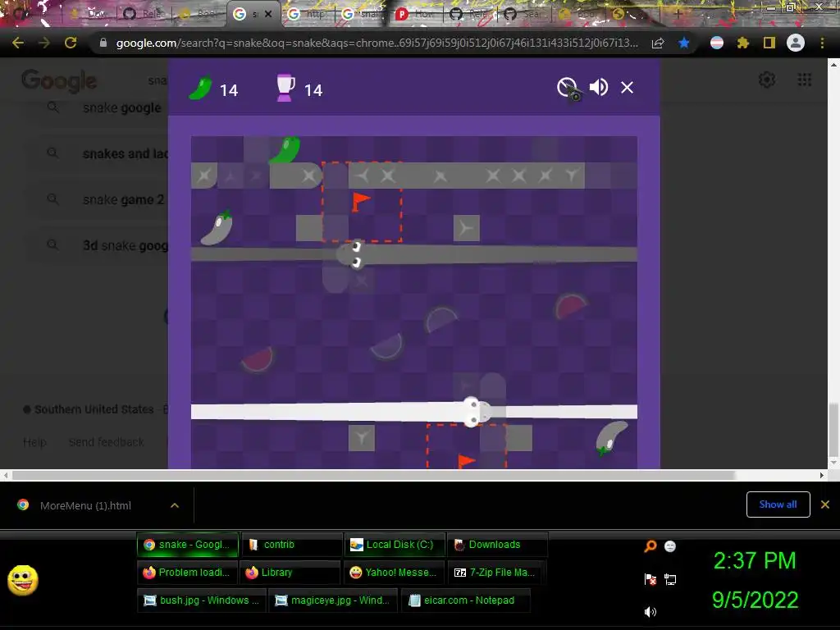
Task: Open the contrib taskbar window
Action: (291, 545)
